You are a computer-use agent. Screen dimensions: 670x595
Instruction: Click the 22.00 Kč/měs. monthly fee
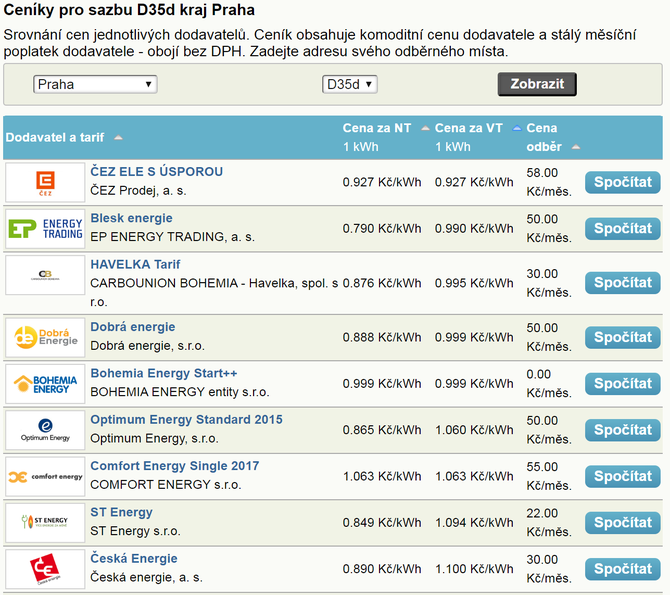(x=549, y=523)
